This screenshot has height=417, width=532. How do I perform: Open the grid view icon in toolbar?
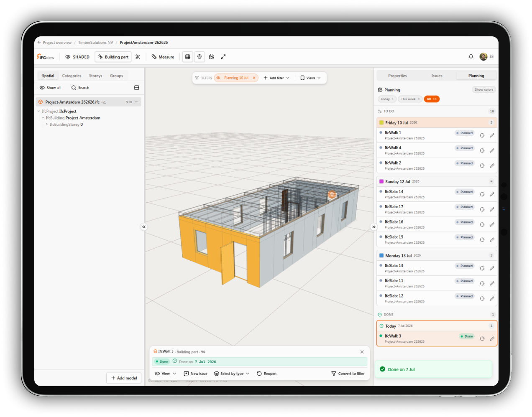click(188, 57)
